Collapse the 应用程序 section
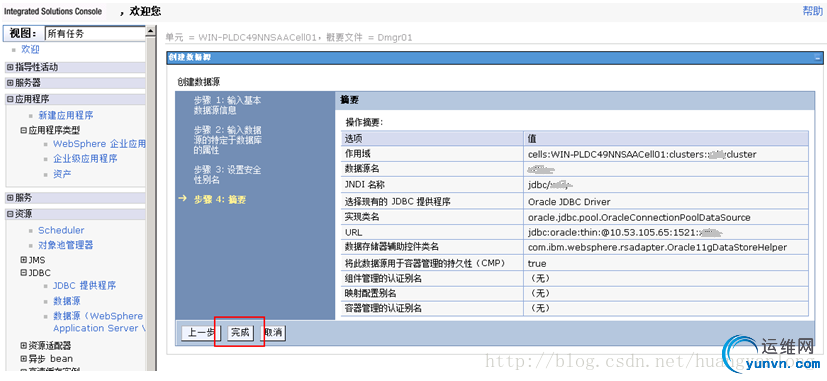 [x=11, y=99]
